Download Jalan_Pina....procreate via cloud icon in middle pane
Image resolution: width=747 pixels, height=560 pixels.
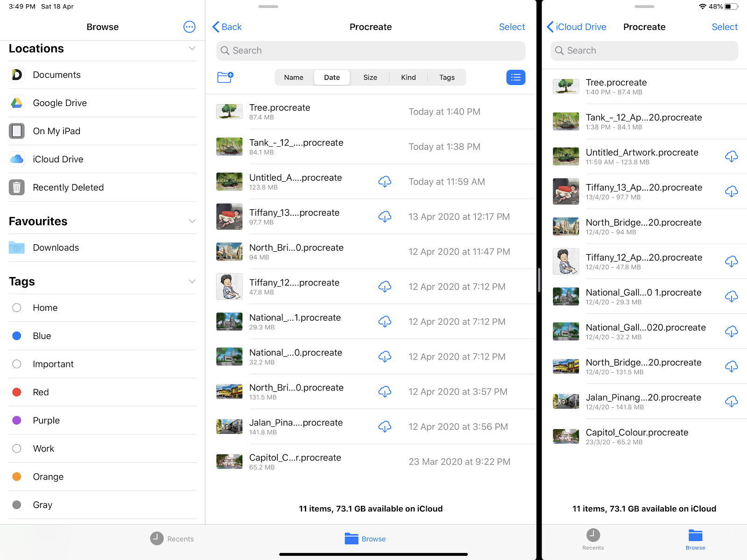[x=385, y=427]
